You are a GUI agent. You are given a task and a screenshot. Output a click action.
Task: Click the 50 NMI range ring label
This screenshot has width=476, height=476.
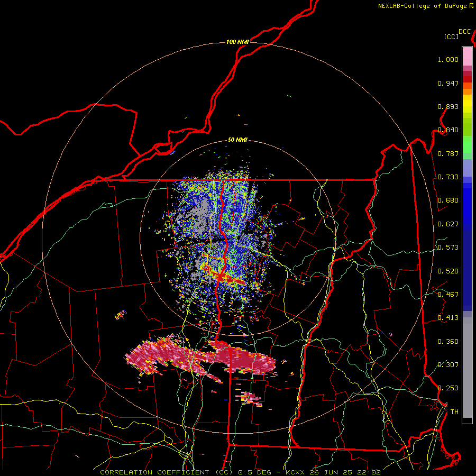[x=237, y=140]
